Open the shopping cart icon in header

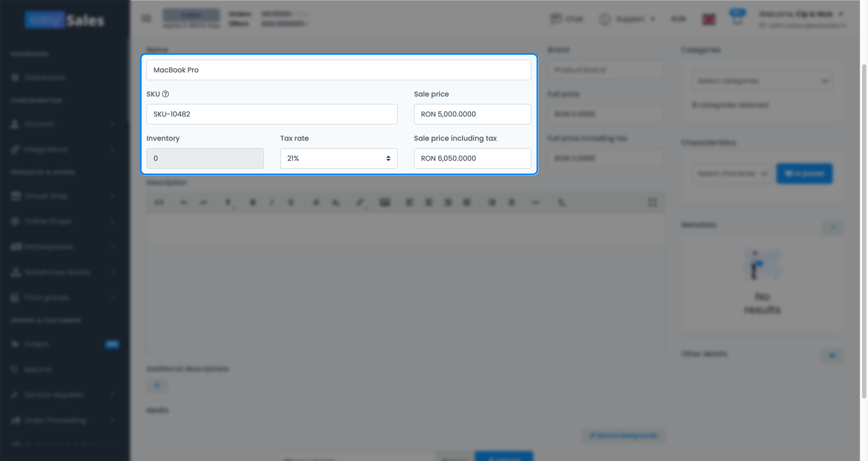click(737, 19)
